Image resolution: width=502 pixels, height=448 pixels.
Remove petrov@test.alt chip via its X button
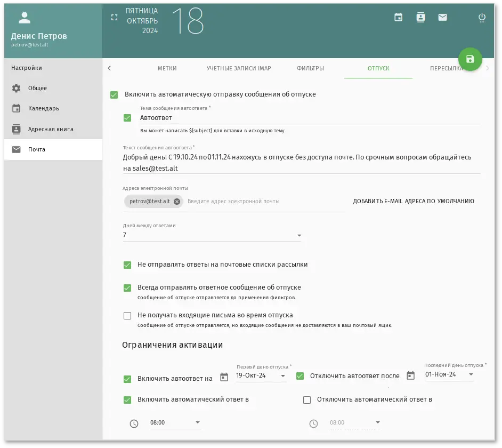(x=176, y=201)
